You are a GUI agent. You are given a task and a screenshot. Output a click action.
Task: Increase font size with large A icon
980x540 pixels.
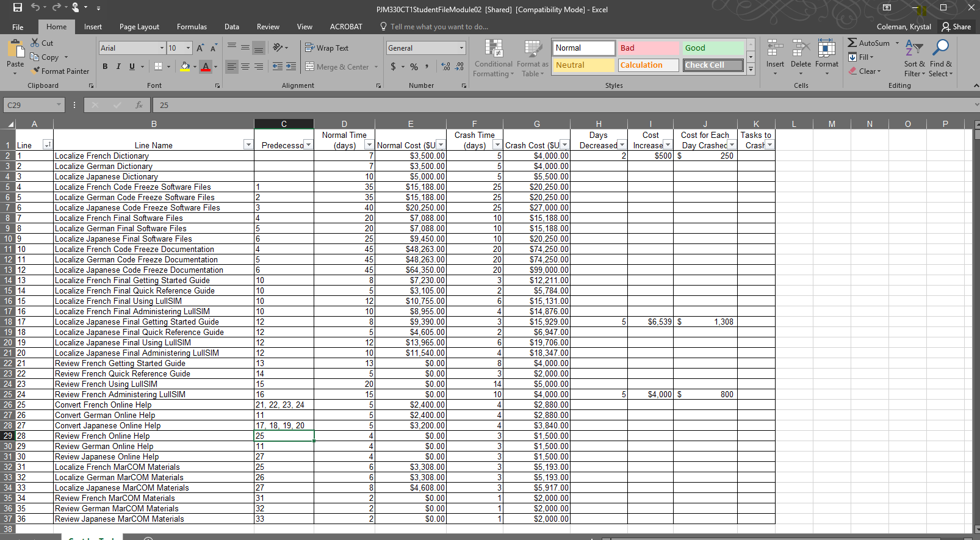pyautogui.click(x=200, y=48)
